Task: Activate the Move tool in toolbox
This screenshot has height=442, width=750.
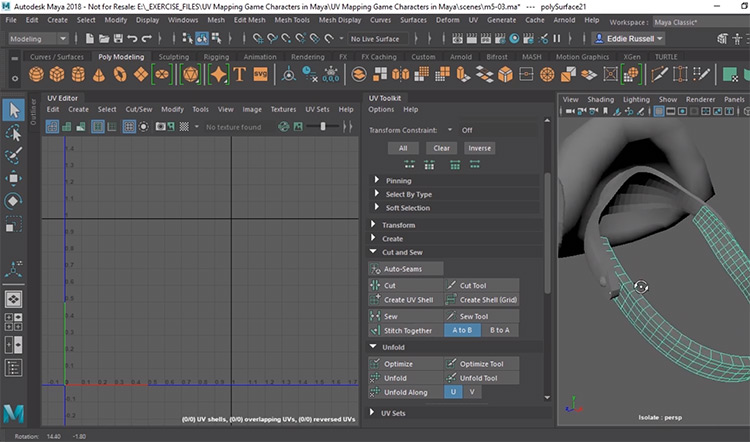Action: point(13,178)
